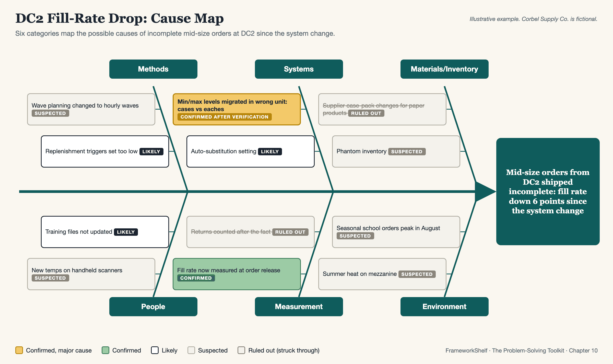Viewport: 613px width, 364px height.
Task: Click the 'Likely' legend swatch box
Action: [155, 350]
